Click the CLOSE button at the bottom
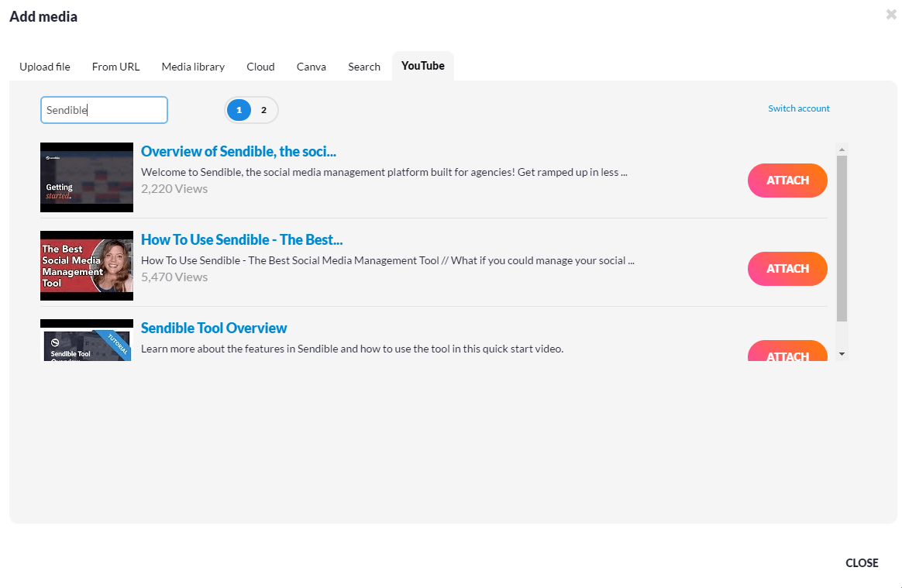902x588 pixels. point(862,562)
